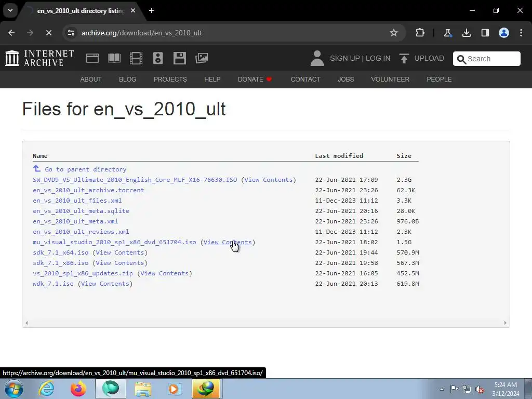Open en_vs_2010_ult_meta.sqlite

click(81, 211)
